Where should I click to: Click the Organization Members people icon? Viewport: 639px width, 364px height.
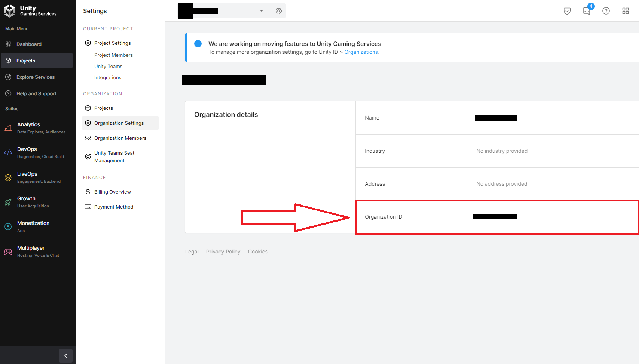click(88, 138)
